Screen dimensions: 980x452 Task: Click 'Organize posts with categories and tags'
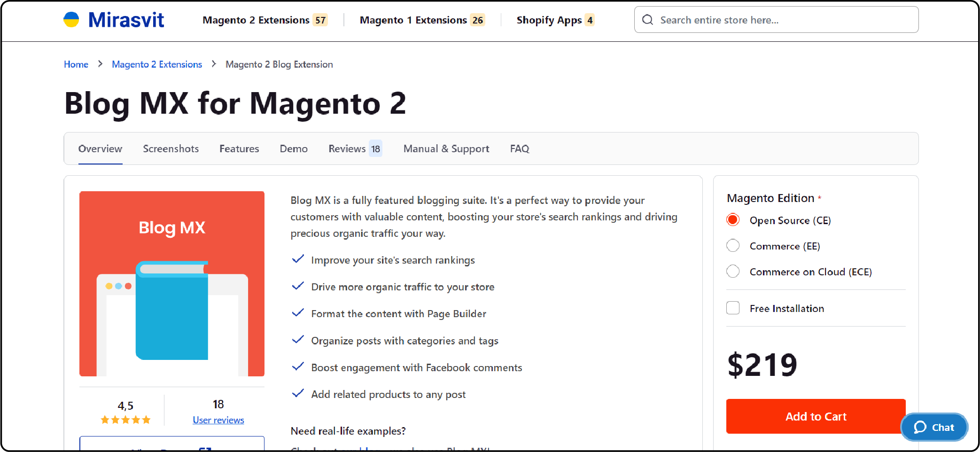pyautogui.click(x=404, y=341)
